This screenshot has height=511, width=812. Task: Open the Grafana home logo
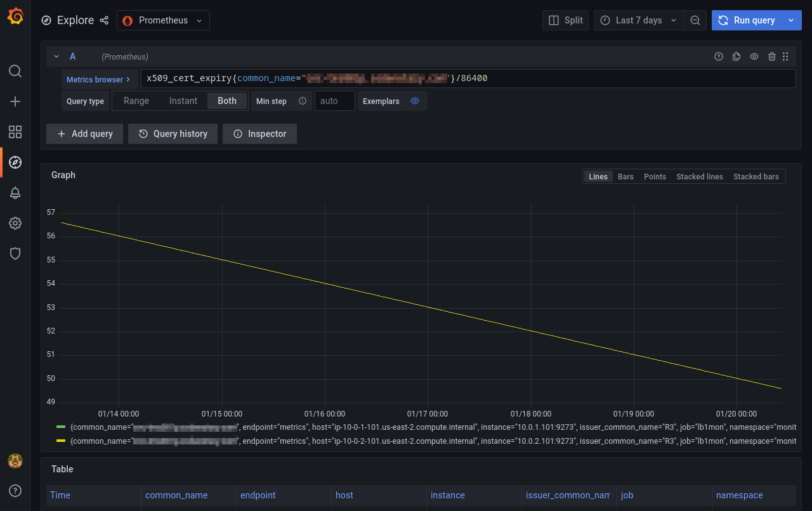[15, 16]
